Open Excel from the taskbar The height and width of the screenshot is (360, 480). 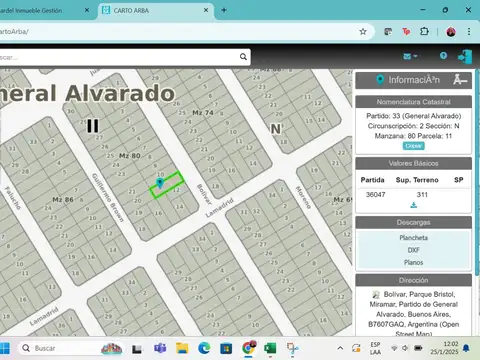pyautogui.click(x=270, y=348)
